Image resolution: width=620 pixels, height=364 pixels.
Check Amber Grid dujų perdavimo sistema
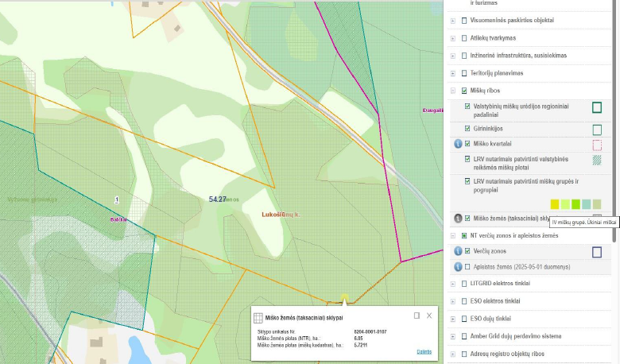click(x=464, y=336)
